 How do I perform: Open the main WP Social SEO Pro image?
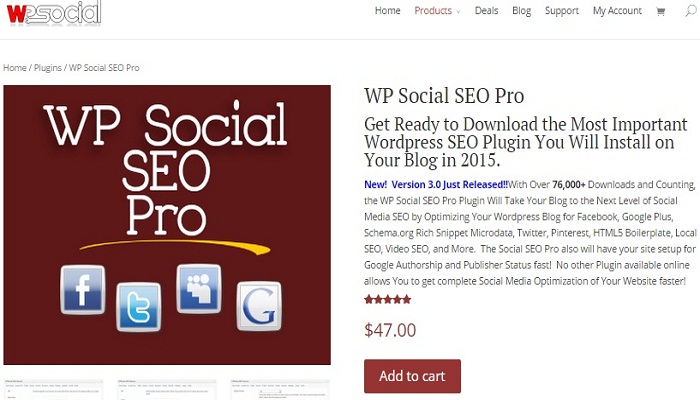pyautogui.click(x=167, y=225)
